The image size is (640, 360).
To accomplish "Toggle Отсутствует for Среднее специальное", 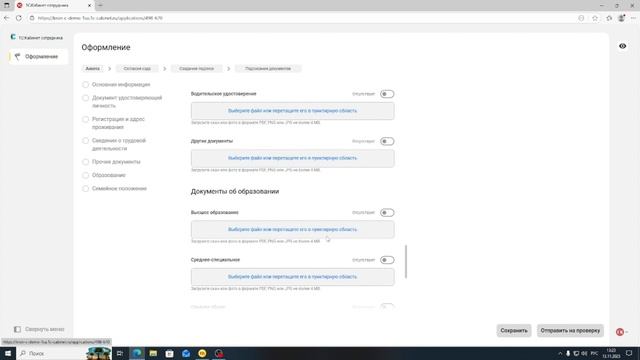I will tap(387, 260).
